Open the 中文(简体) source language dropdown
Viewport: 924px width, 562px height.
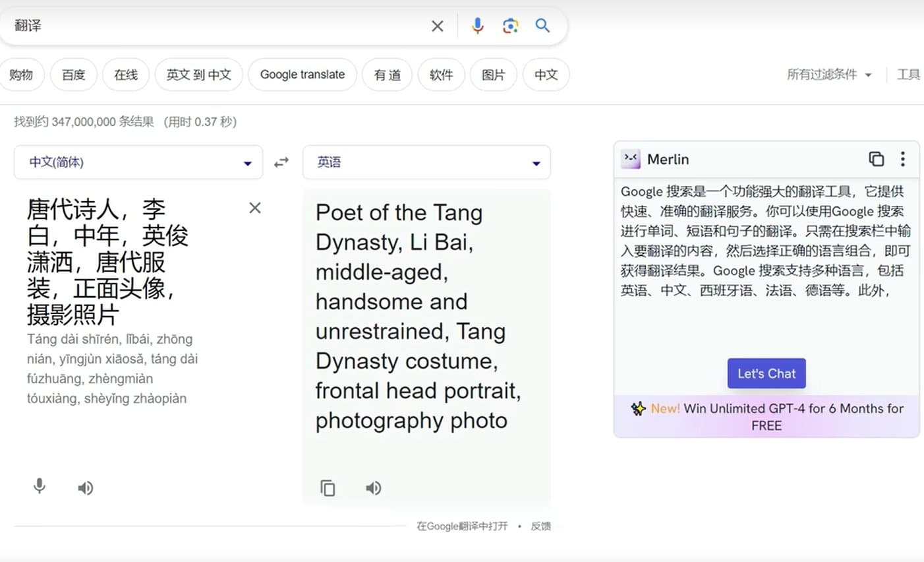pyautogui.click(x=138, y=162)
